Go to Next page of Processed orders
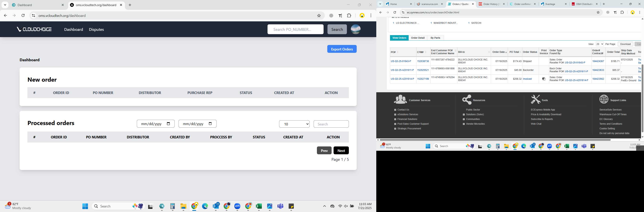This screenshot has width=644, height=212. coord(341,150)
